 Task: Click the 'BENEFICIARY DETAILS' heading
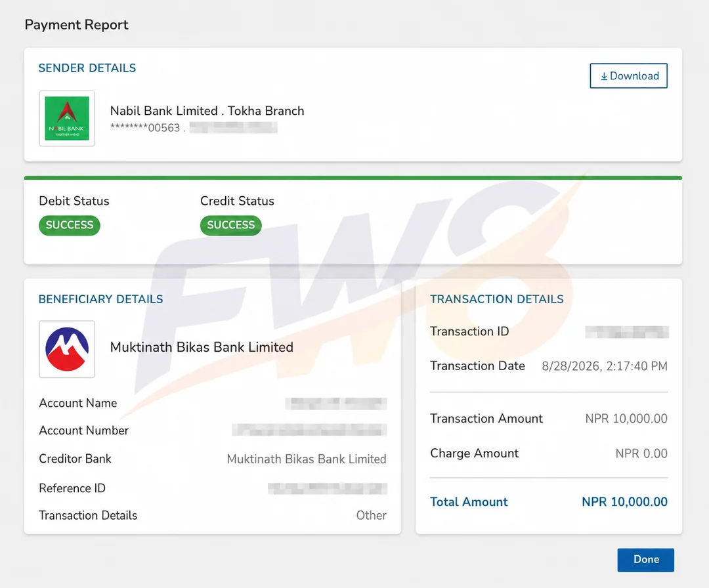(x=101, y=299)
